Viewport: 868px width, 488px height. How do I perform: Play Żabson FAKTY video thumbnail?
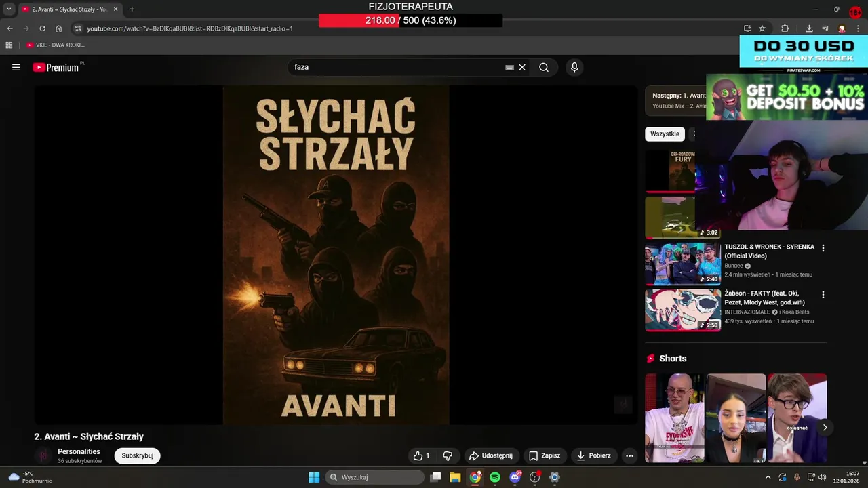[683, 310]
